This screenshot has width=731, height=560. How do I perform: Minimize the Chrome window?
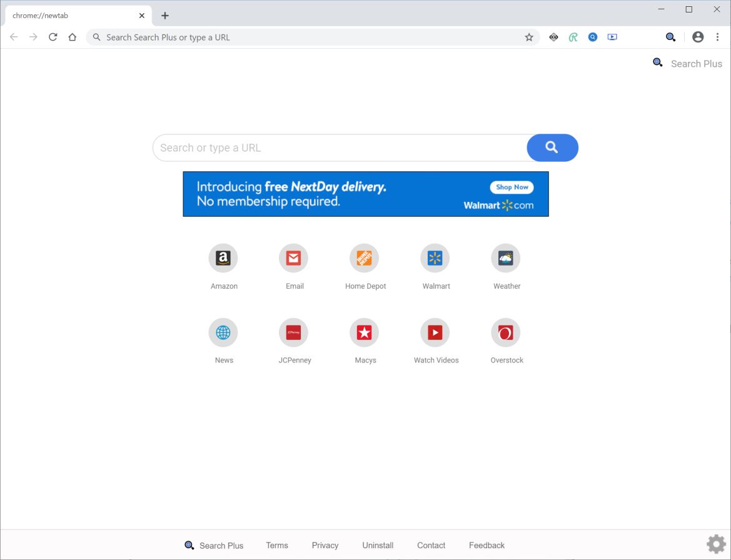661,9
